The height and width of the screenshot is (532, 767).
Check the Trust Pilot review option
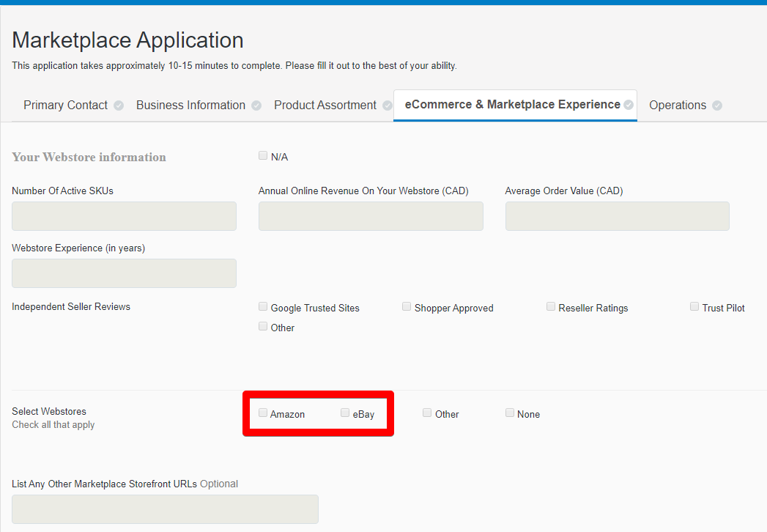(x=694, y=306)
